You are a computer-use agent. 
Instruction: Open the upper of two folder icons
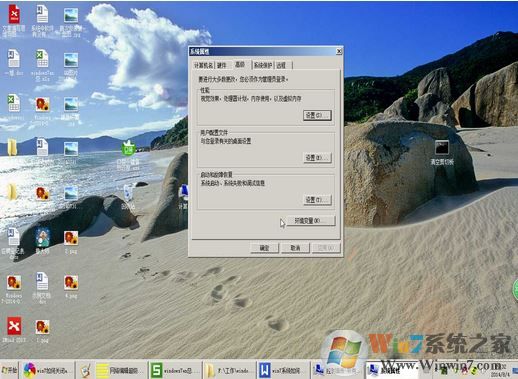13,147
